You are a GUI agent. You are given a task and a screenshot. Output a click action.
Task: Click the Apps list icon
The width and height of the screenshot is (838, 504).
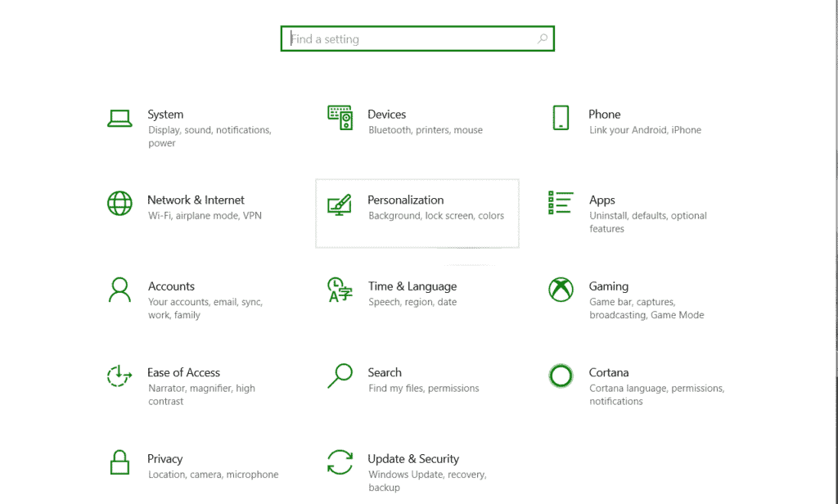pos(561,203)
